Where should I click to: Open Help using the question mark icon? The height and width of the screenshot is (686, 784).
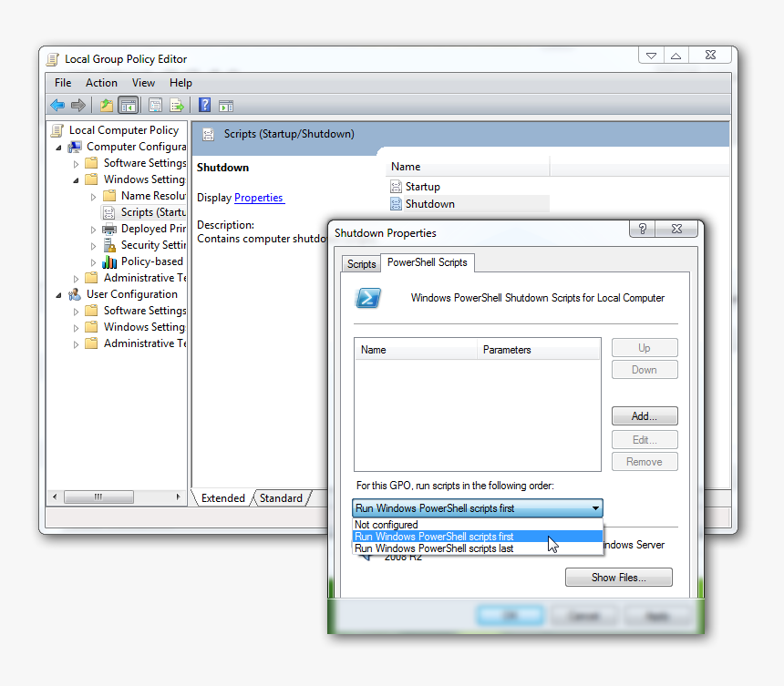[x=203, y=105]
